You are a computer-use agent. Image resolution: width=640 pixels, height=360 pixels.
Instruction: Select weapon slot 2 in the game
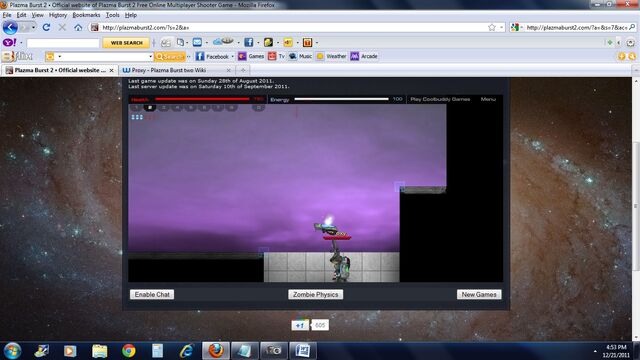150,107
